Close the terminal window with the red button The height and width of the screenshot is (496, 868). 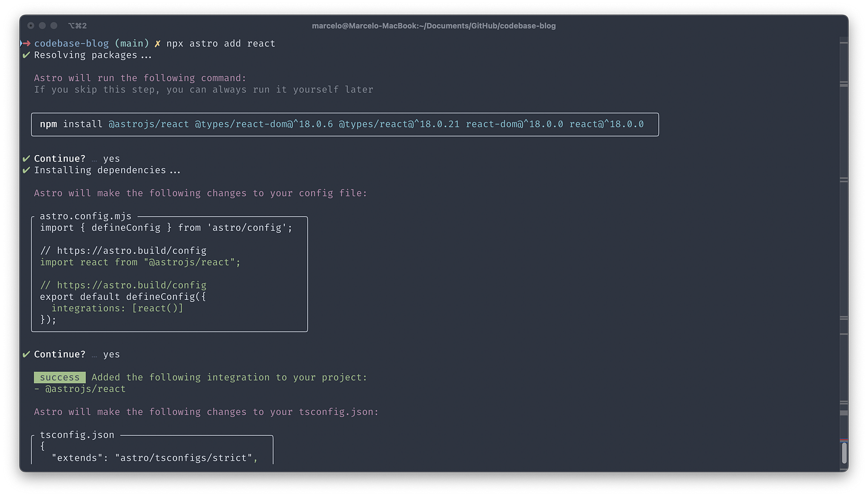tap(31, 26)
